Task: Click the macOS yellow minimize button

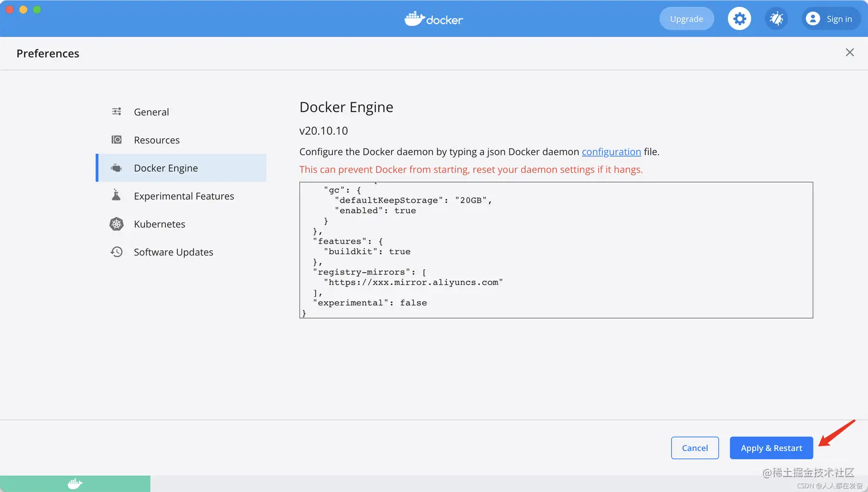Action: click(x=24, y=10)
